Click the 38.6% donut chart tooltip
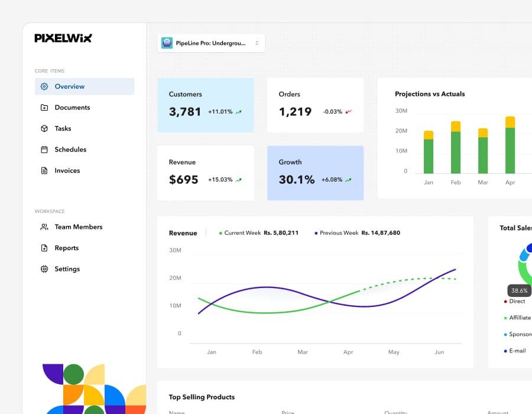Viewport: 532px width, 414px height. [520, 291]
